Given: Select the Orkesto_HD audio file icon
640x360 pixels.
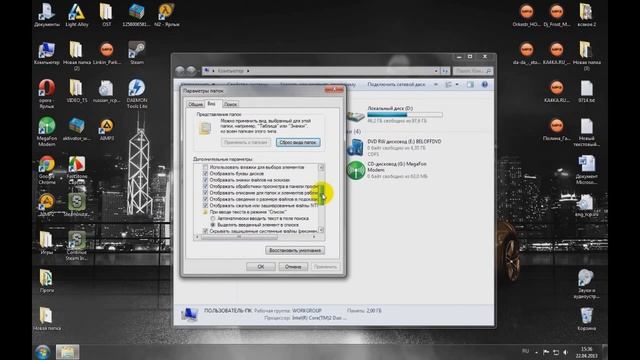Looking at the screenshot, I should tap(527, 15).
